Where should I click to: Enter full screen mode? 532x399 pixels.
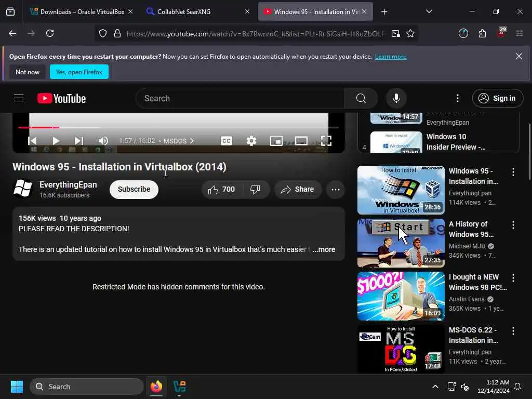coord(326,141)
